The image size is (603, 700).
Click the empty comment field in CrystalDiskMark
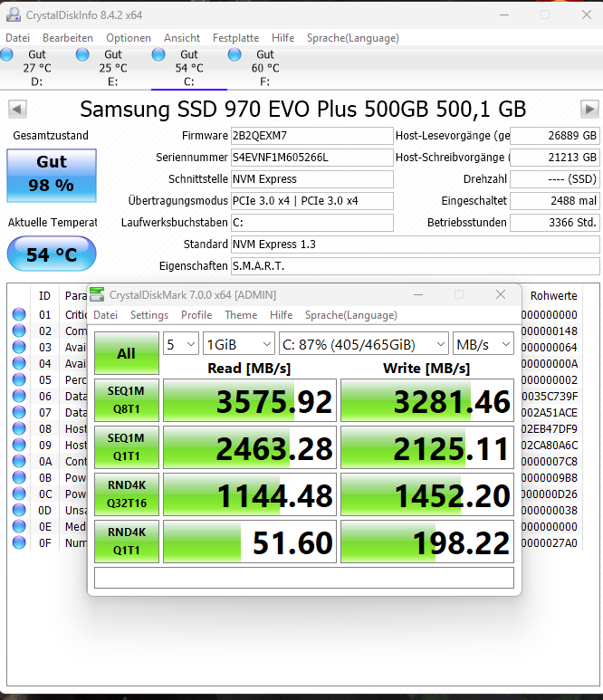tap(304, 578)
